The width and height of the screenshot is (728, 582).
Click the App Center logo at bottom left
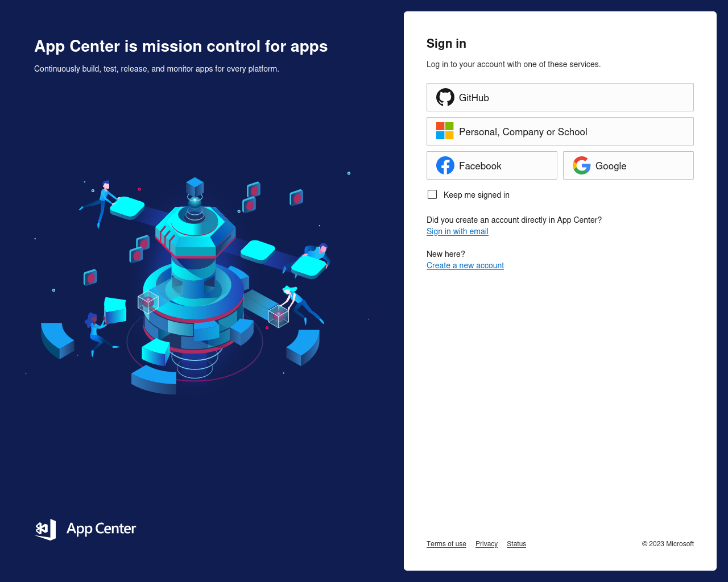[85, 529]
